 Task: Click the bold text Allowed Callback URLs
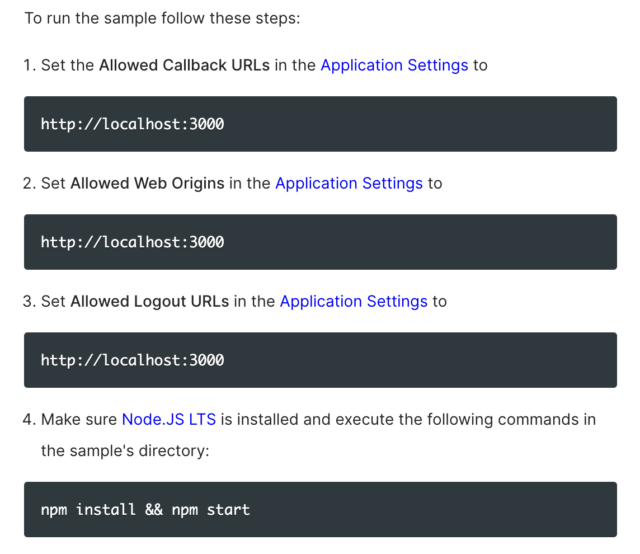[184, 65]
